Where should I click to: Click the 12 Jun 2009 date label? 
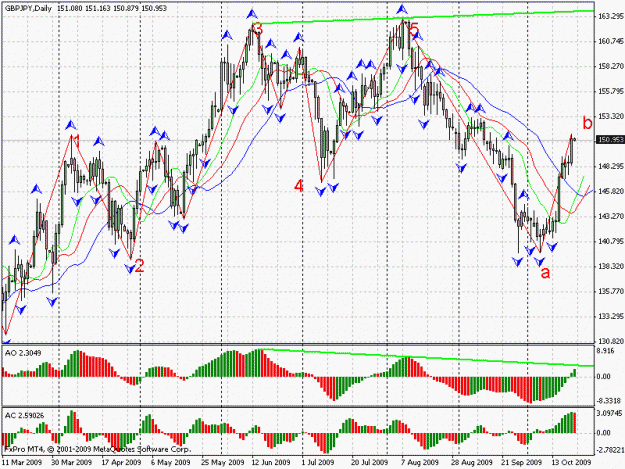[271, 462]
